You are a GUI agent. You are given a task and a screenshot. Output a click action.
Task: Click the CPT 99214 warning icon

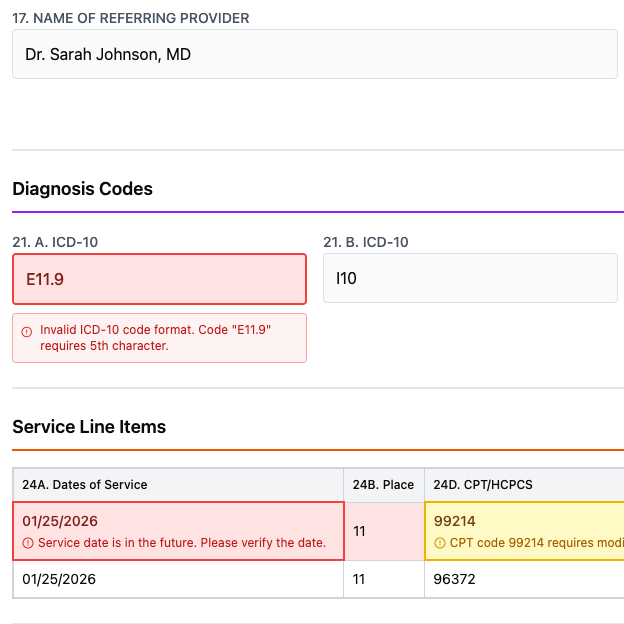point(440,543)
